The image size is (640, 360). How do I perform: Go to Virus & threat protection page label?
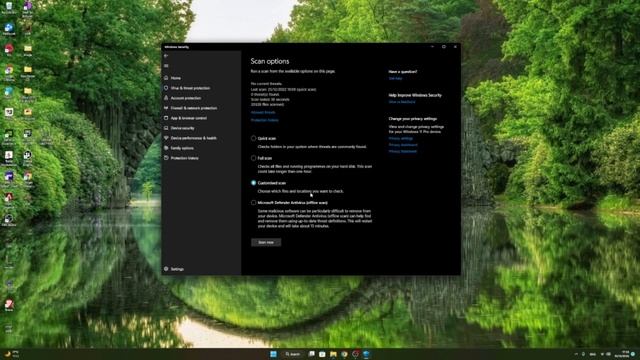[191, 88]
